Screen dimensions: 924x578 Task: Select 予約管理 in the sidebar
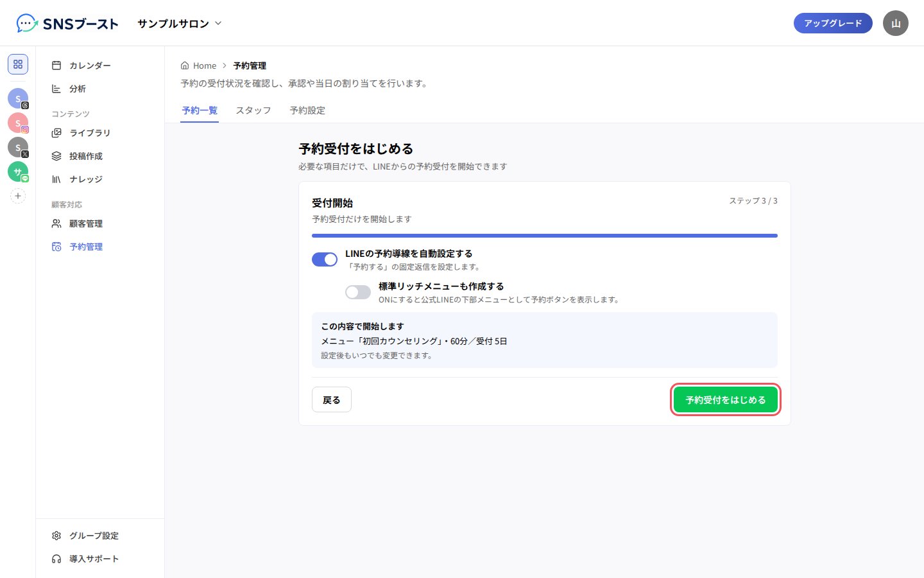pos(100,247)
